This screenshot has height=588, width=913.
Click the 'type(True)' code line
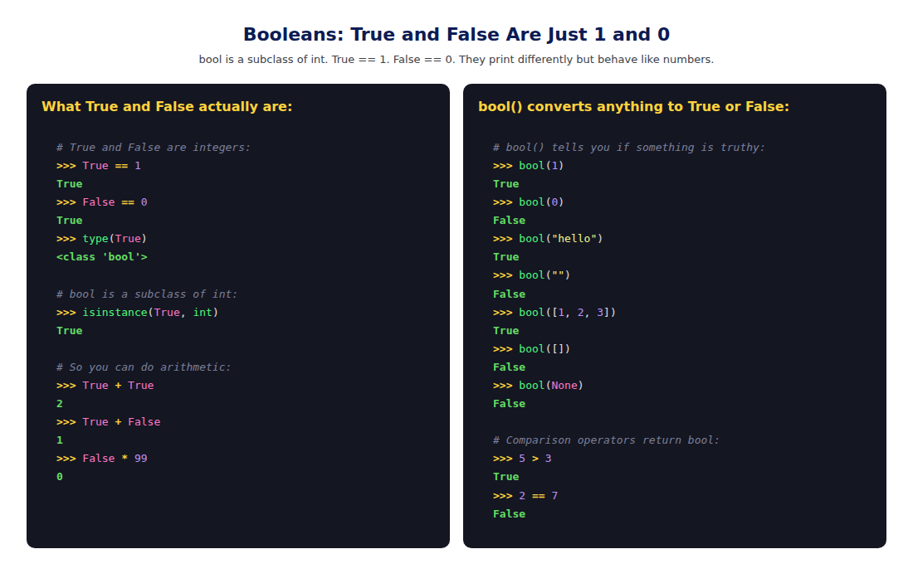pos(102,239)
